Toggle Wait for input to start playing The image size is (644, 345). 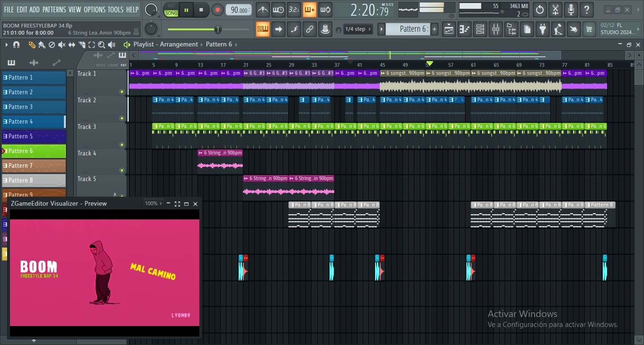pos(278,9)
